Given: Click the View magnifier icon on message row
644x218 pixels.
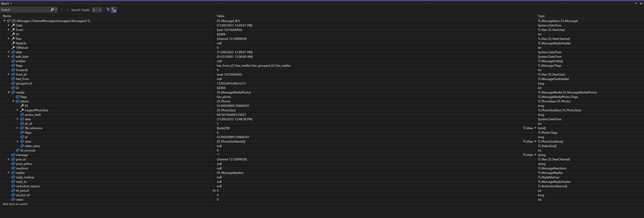Looking at the screenshot, I should pos(525,155).
